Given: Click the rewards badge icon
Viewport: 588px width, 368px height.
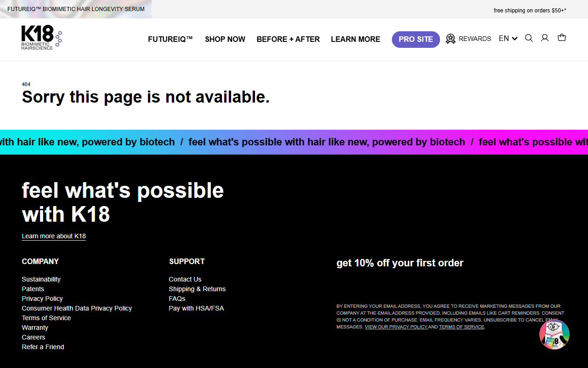Looking at the screenshot, I should click(451, 39).
